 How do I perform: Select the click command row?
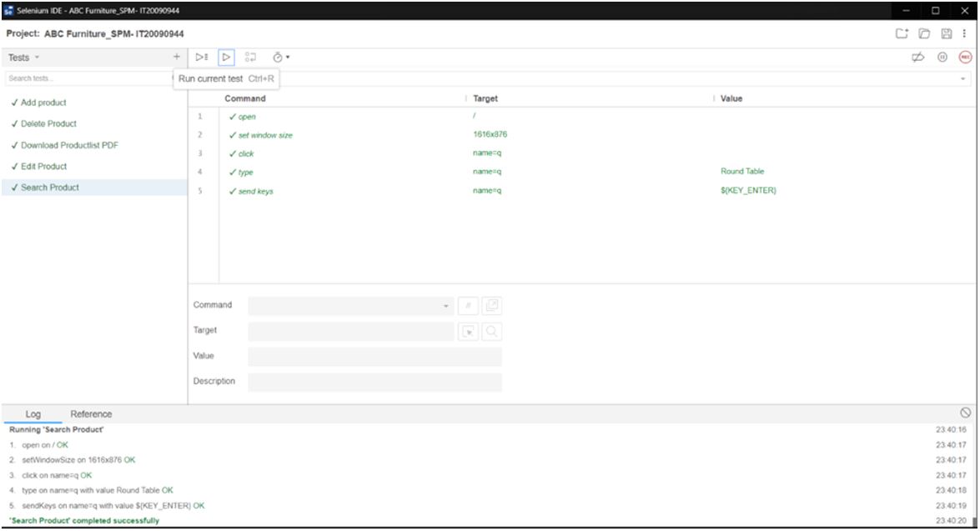tap(581, 153)
